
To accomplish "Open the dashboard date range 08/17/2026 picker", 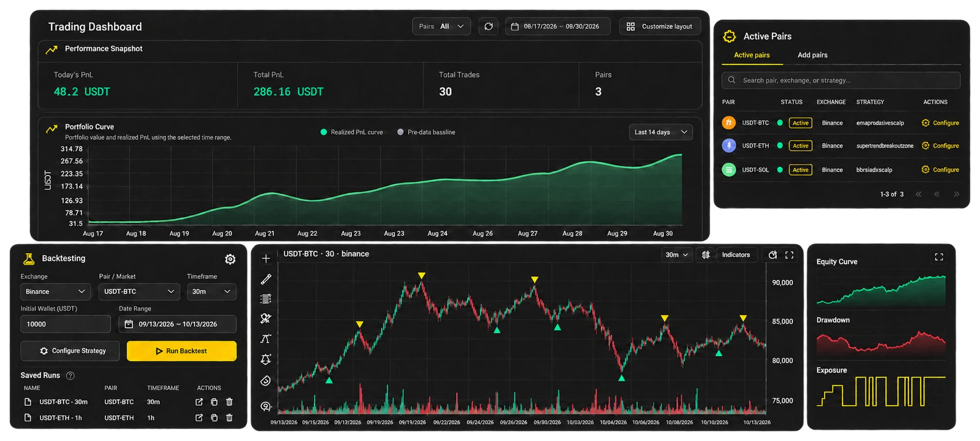I will click(557, 26).
